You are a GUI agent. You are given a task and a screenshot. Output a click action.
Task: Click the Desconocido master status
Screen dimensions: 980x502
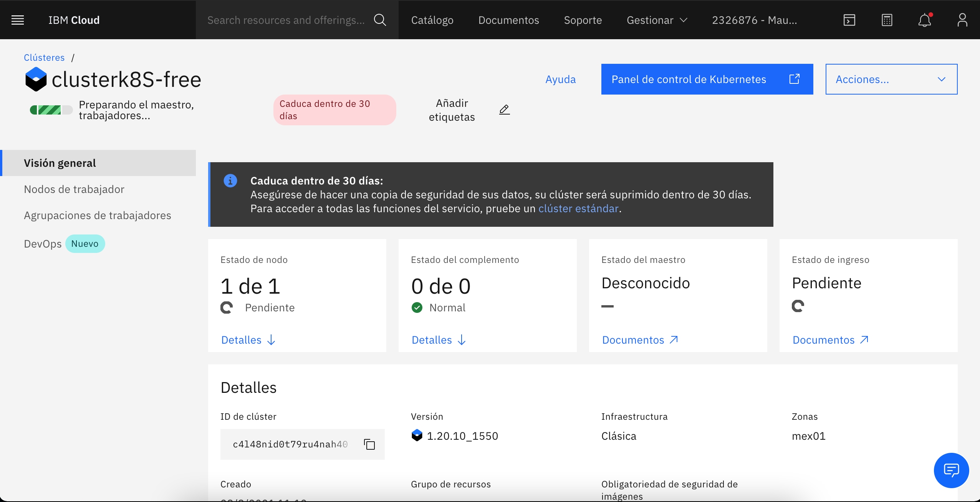pyautogui.click(x=646, y=283)
